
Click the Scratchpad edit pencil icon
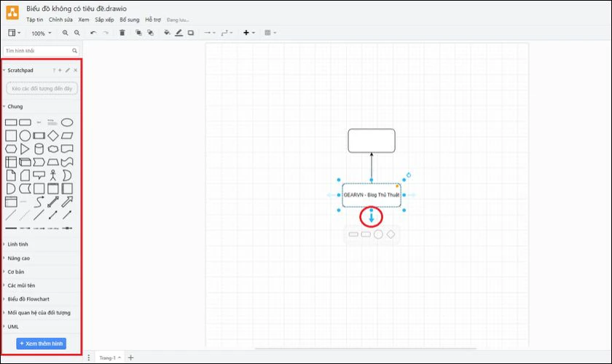[68, 70]
